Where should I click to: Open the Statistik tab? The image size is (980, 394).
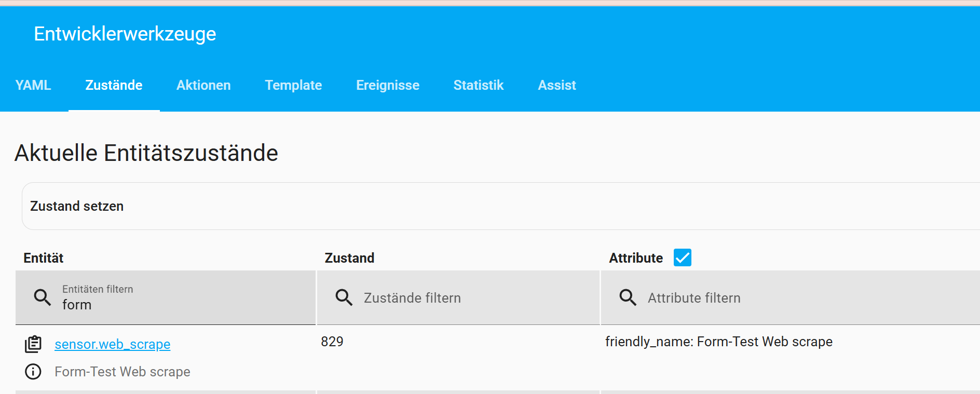[478, 85]
